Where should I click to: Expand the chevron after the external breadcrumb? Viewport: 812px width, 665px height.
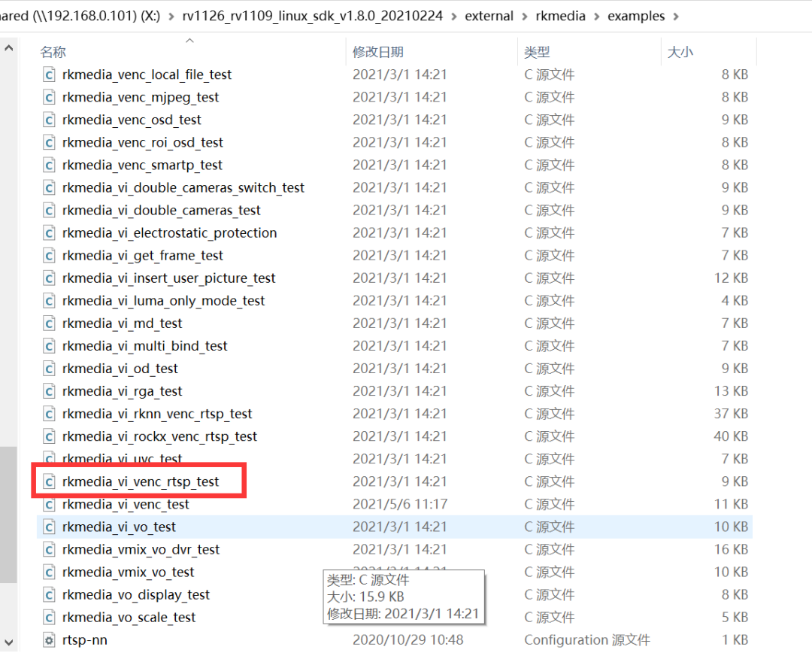pyautogui.click(x=525, y=16)
